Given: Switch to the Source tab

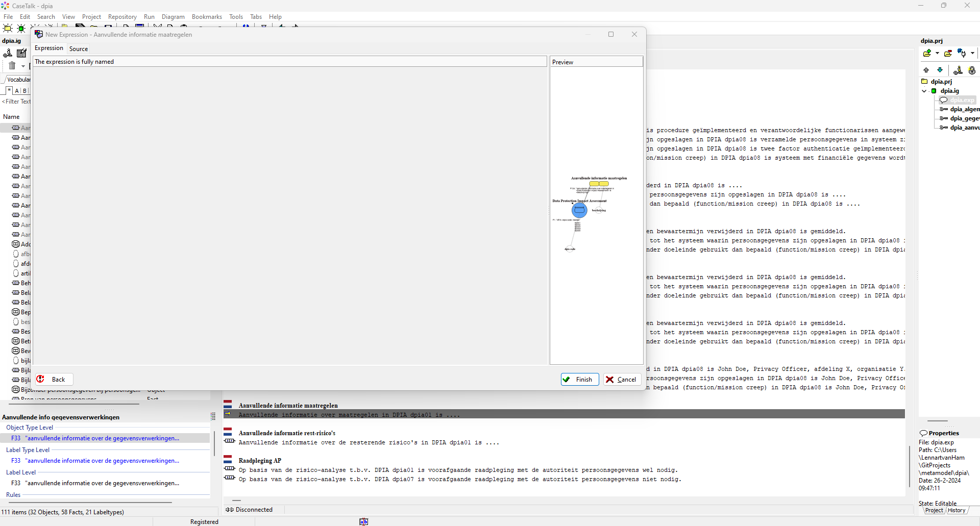Looking at the screenshot, I should pos(79,49).
